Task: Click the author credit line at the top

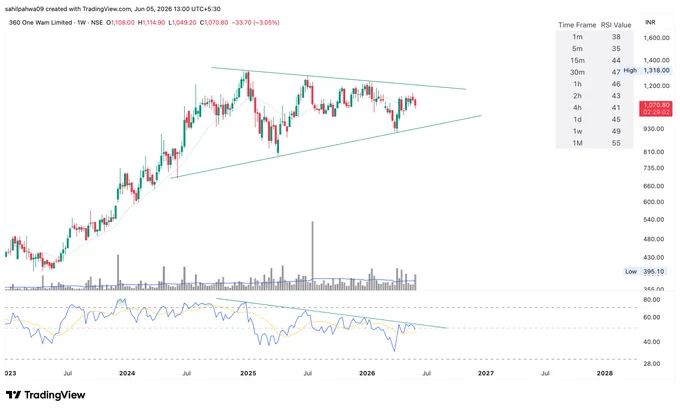Action: [113, 9]
